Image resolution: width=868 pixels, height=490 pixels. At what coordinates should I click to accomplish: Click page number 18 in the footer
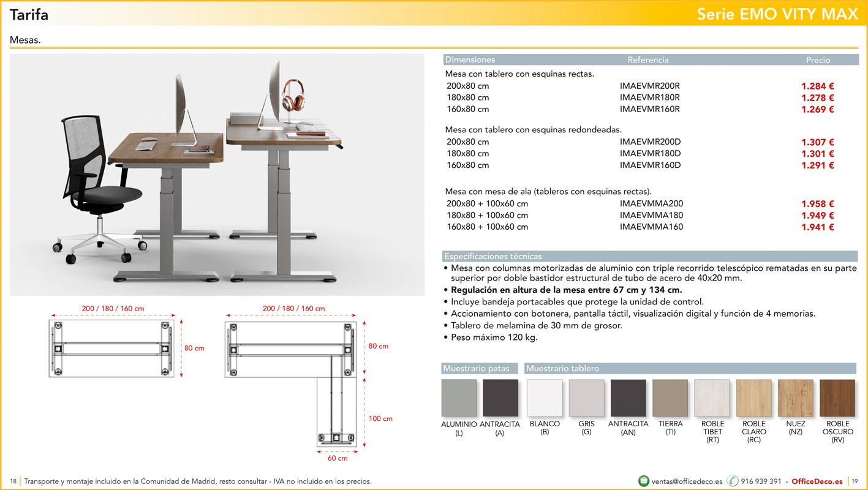coord(13,481)
